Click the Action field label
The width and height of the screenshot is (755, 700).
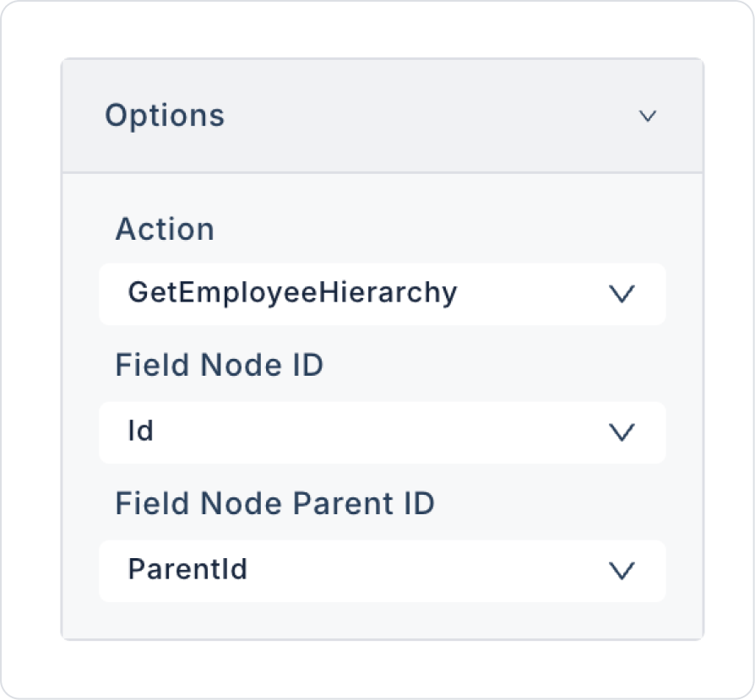click(x=165, y=230)
